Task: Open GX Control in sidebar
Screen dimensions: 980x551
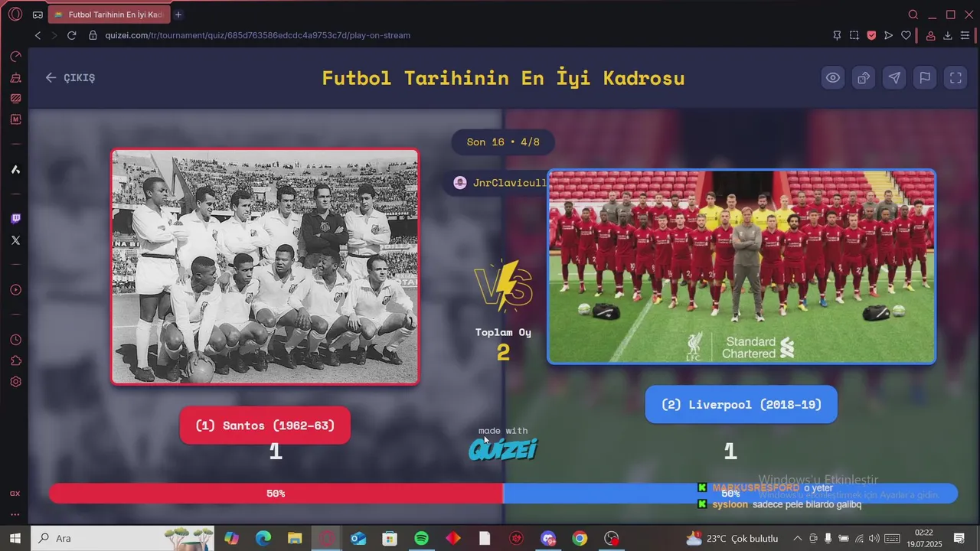Action: pyautogui.click(x=15, y=57)
